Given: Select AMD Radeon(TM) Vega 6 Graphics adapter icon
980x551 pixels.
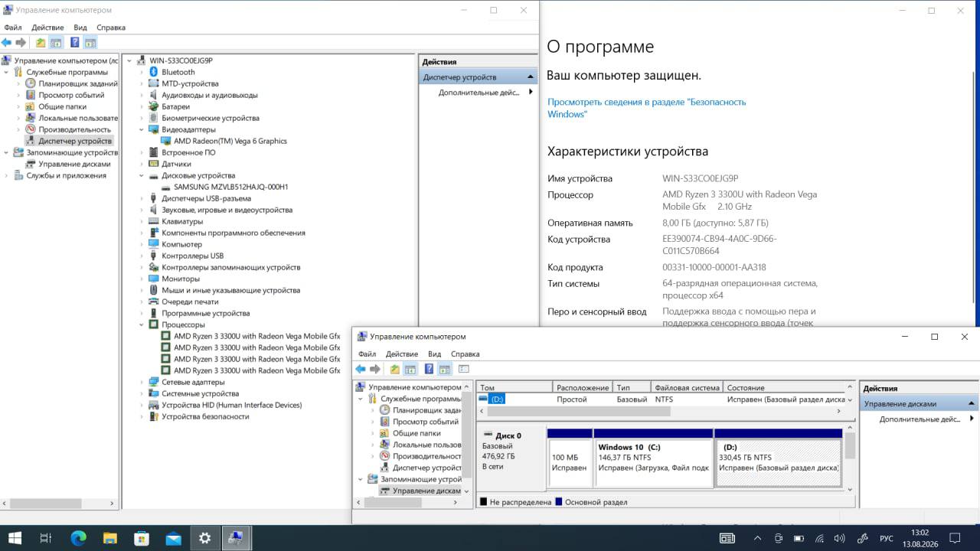Looking at the screenshot, I should click(166, 141).
